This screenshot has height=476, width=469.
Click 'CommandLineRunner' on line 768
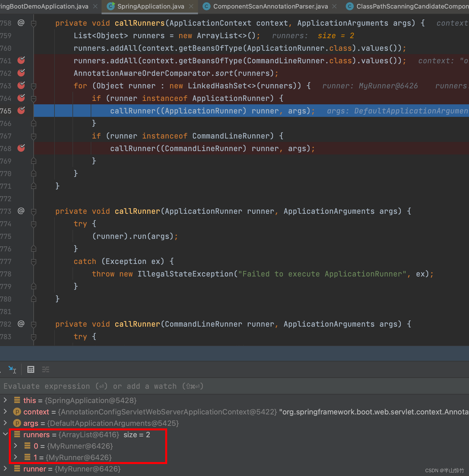point(204,149)
